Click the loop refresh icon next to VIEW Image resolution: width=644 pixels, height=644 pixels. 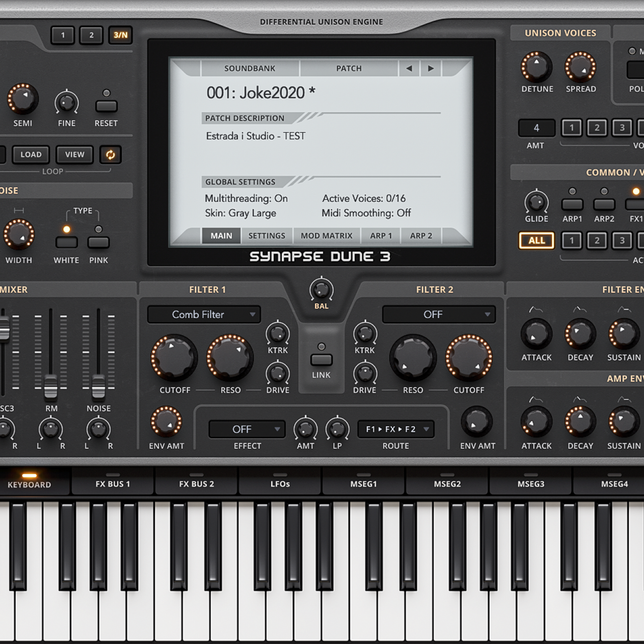click(x=110, y=154)
